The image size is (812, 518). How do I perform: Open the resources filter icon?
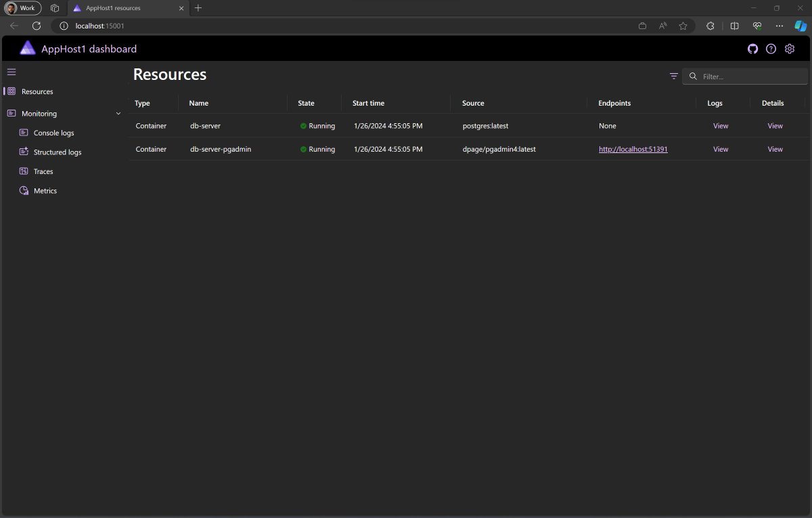673,76
